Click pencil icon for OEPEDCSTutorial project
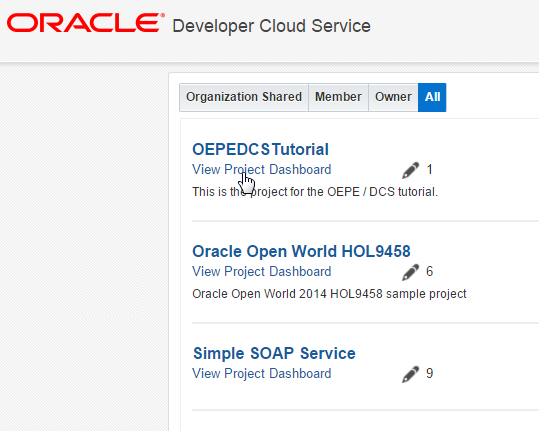 click(x=410, y=170)
